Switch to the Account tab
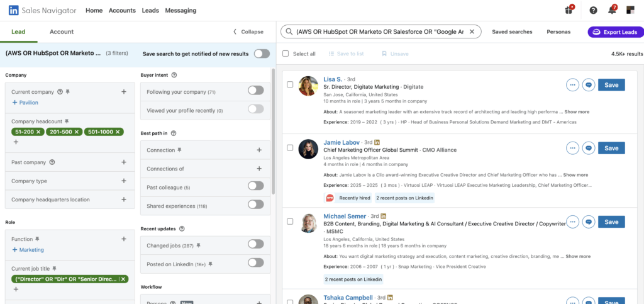Image resolution: width=644 pixels, height=304 pixels. point(62,31)
